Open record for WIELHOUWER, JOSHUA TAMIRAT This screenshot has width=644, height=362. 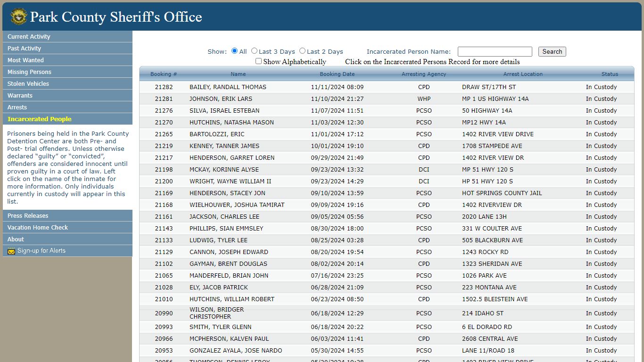point(387,205)
